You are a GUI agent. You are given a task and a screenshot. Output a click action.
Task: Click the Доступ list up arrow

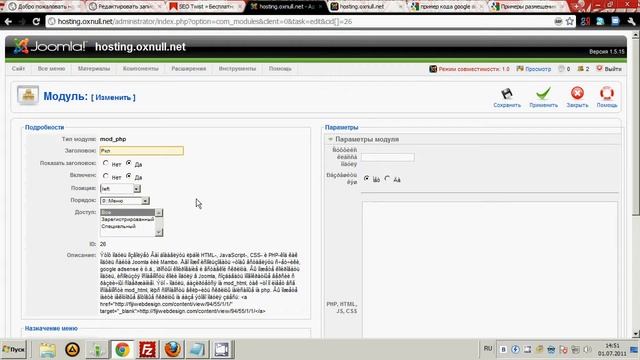click(x=159, y=213)
